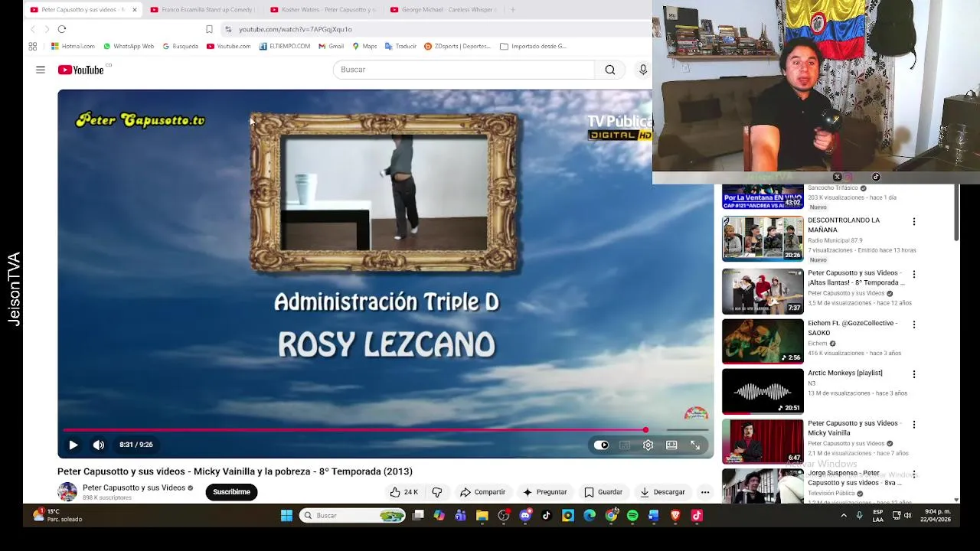Open a new browser tab with plus
The width and height of the screenshot is (980, 551).
(x=512, y=10)
